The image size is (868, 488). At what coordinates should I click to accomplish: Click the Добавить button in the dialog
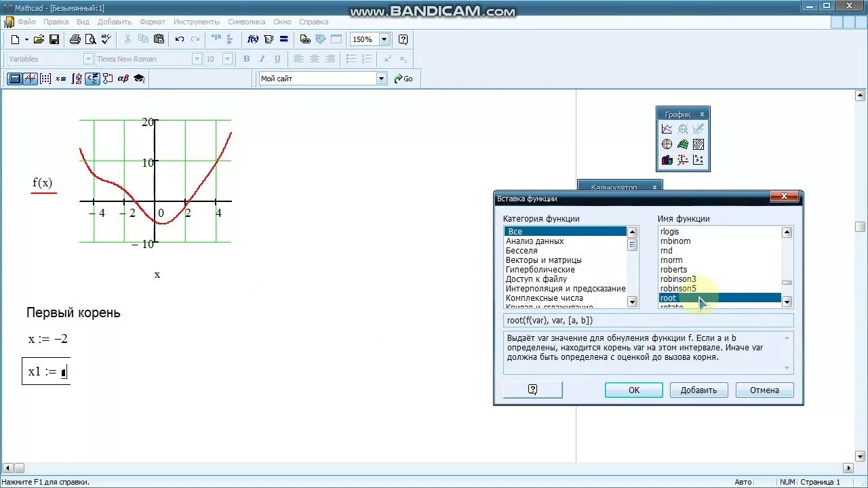(699, 390)
